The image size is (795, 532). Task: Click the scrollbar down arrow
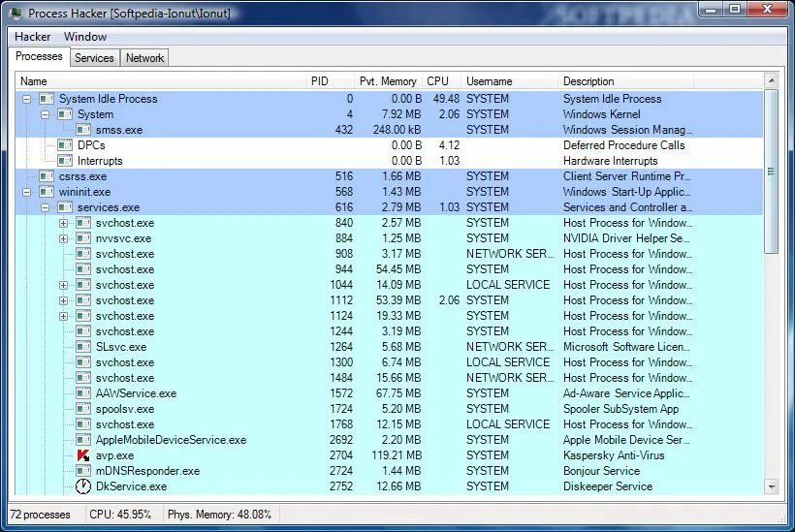[771, 486]
